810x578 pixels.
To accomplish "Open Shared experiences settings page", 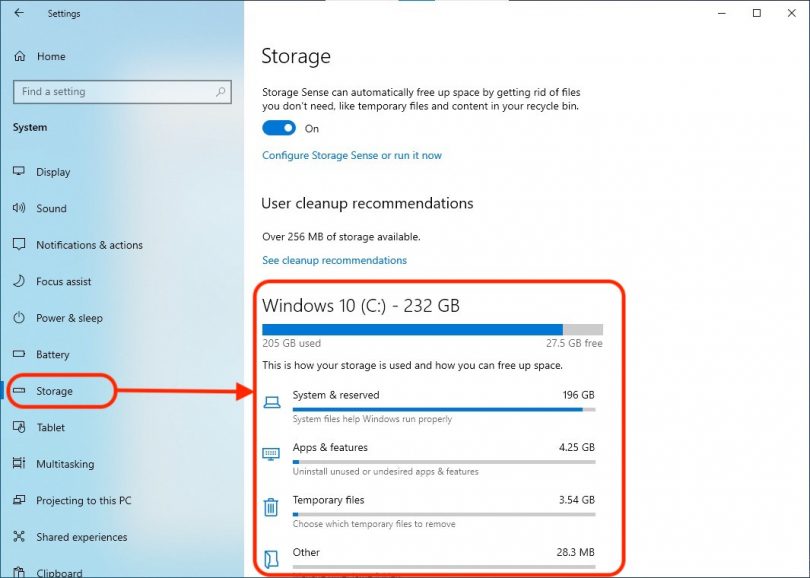I will click(x=79, y=537).
